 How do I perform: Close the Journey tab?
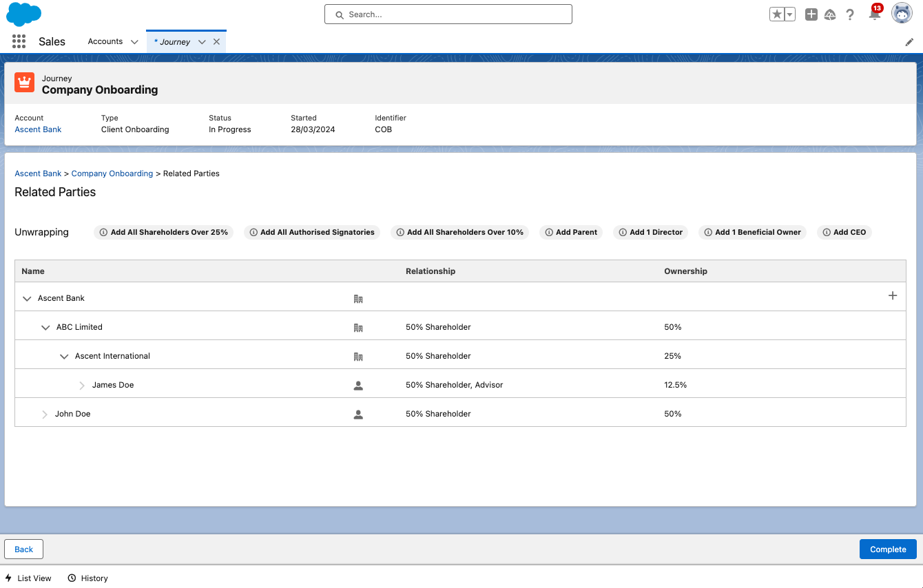216,42
